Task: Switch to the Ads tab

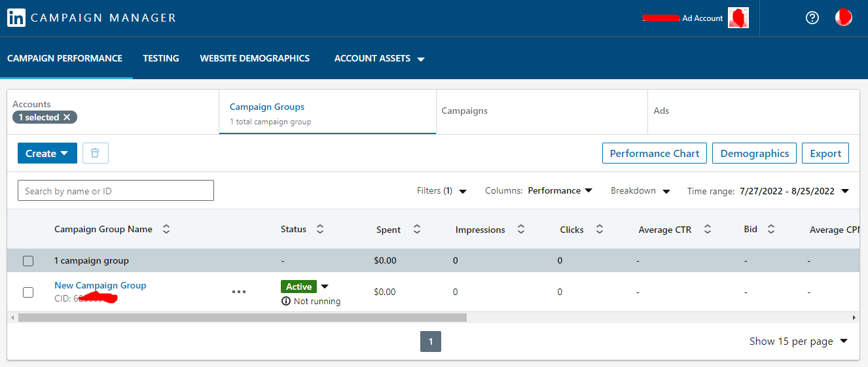Action: tap(753, 112)
